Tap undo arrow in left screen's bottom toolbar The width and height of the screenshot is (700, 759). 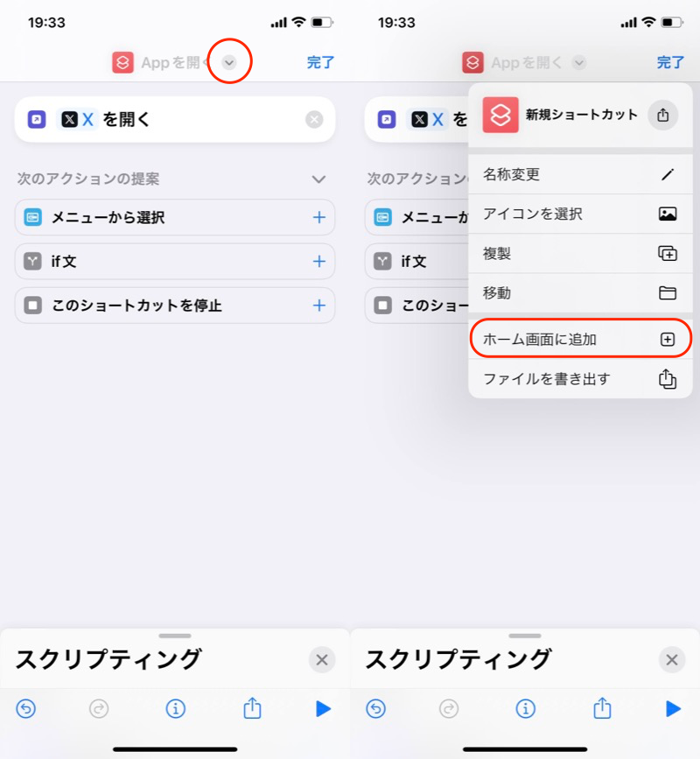26,708
